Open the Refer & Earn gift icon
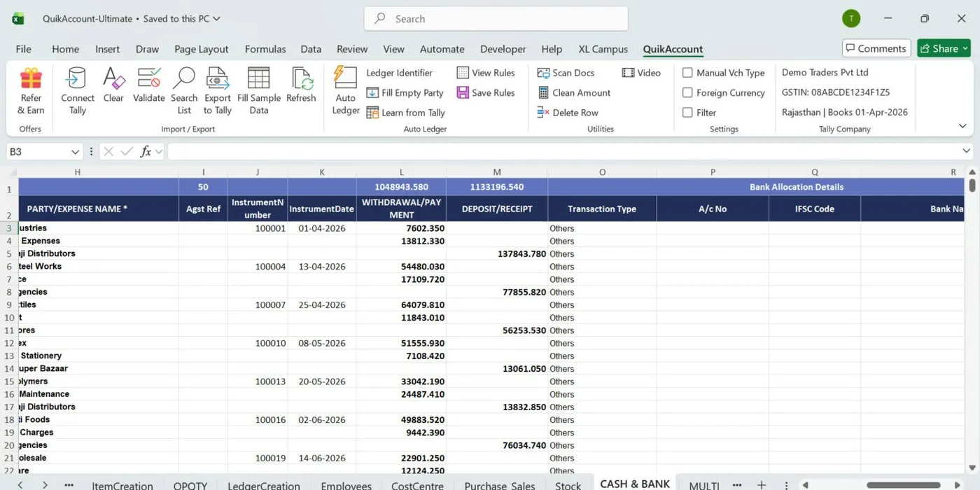980x490 pixels. click(x=31, y=78)
